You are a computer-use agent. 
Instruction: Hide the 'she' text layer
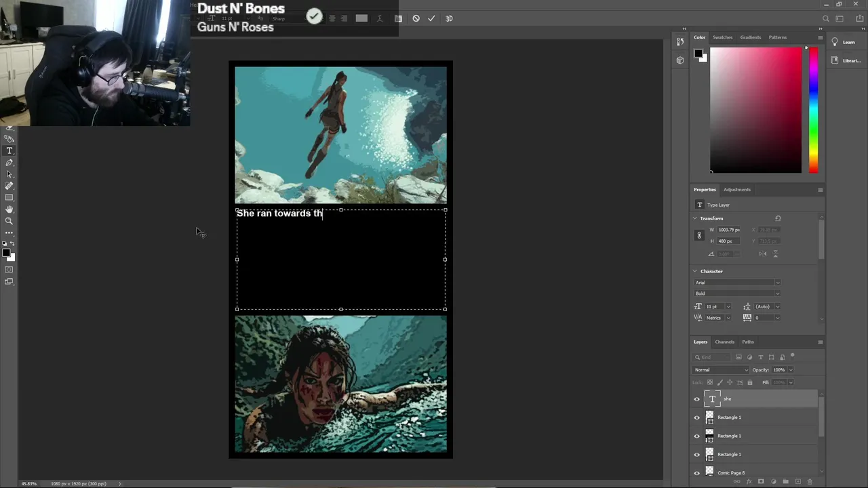pyautogui.click(x=696, y=399)
